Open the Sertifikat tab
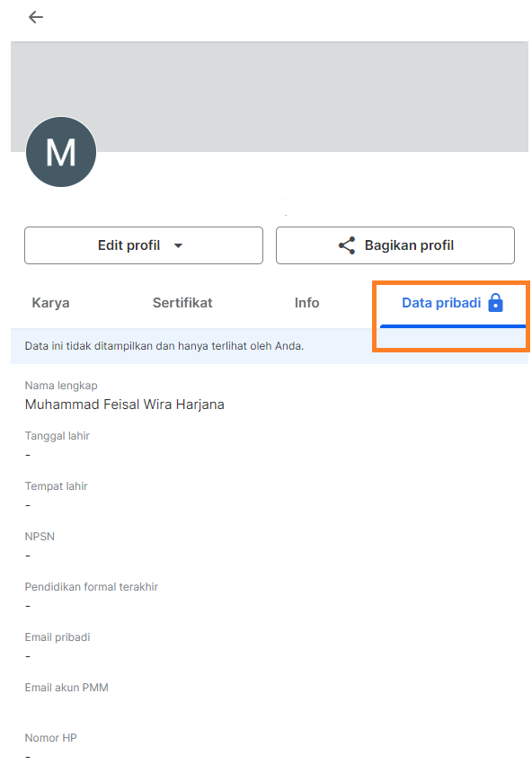The image size is (532, 783). click(x=182, y=303)
